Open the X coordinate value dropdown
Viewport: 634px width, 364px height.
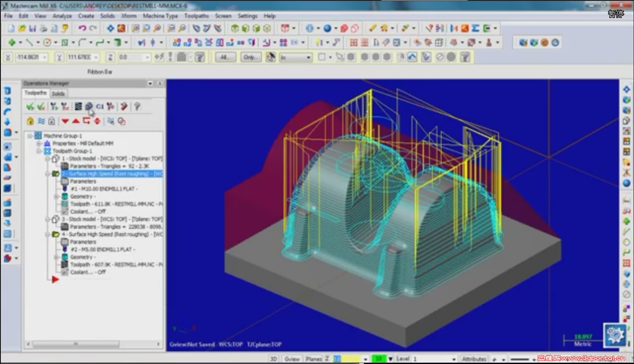pos(44,57)
